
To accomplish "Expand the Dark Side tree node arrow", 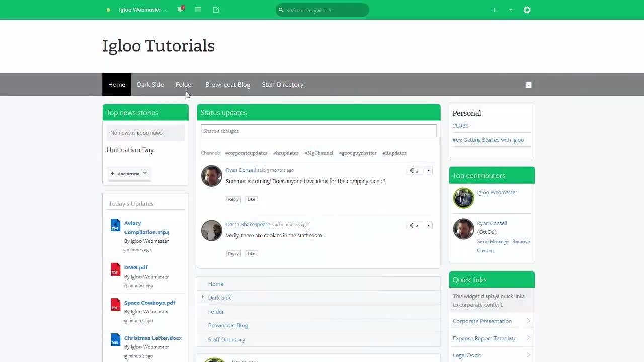I will coord(203,297).
